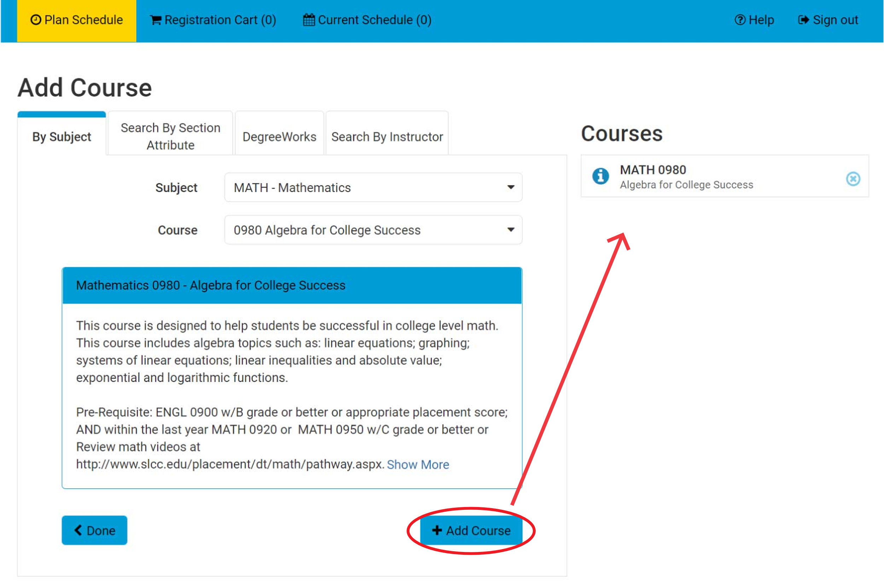The height and width of the screenshot is (588, 884).
Task: Click the Show More link
Action: click(418, 465)
